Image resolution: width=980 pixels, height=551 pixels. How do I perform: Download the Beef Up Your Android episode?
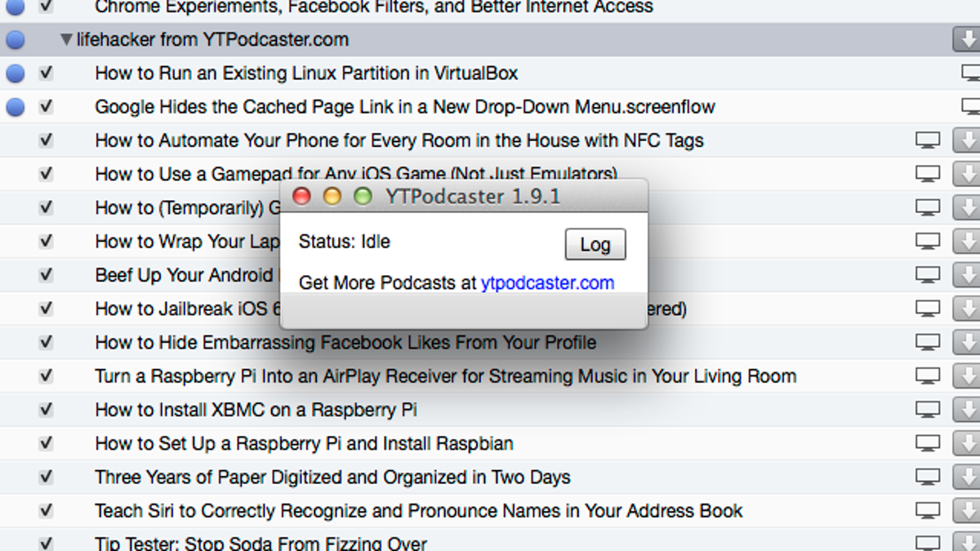tap(966, 275)
